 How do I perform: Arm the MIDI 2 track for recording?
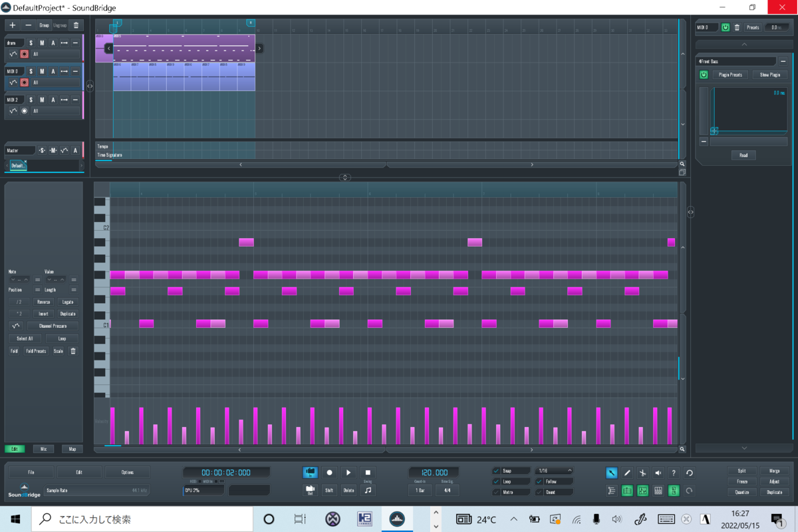(25, 111)
